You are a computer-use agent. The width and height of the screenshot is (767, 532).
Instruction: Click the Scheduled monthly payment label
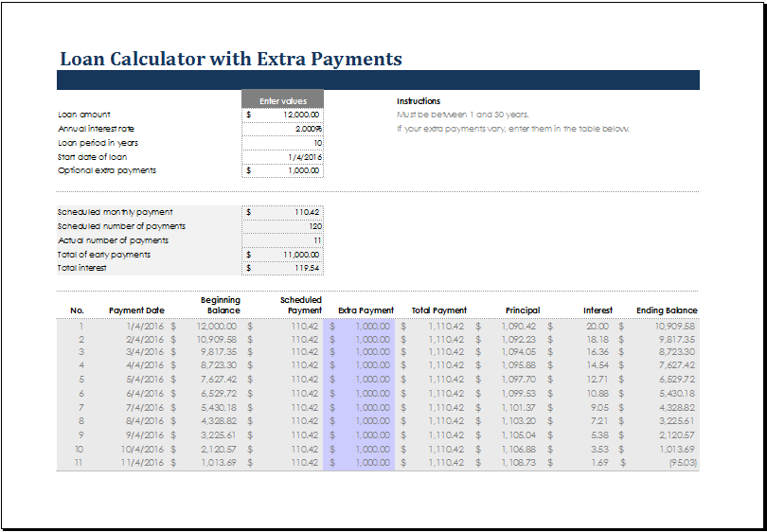pyautogui.click(x=115, y=213)
